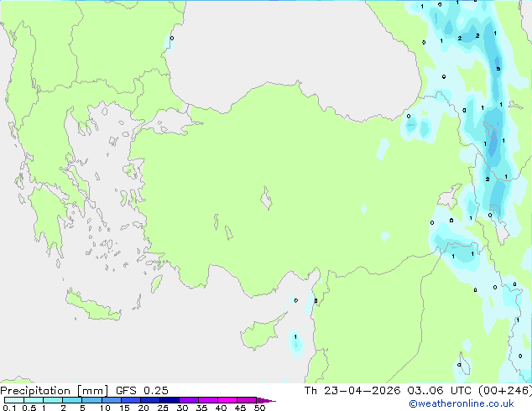Click the above-50 arrow tip of legend
532x411 pixels.
(266, 400)
